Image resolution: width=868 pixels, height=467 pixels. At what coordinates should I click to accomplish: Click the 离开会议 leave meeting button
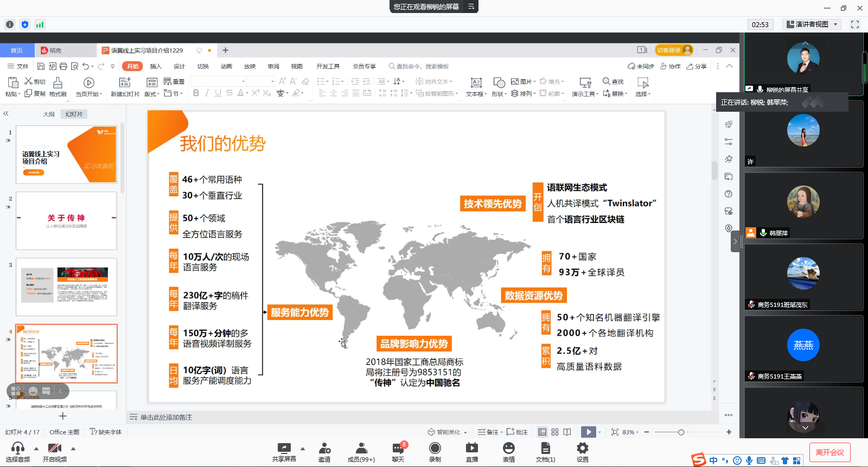tap(829, 452)
